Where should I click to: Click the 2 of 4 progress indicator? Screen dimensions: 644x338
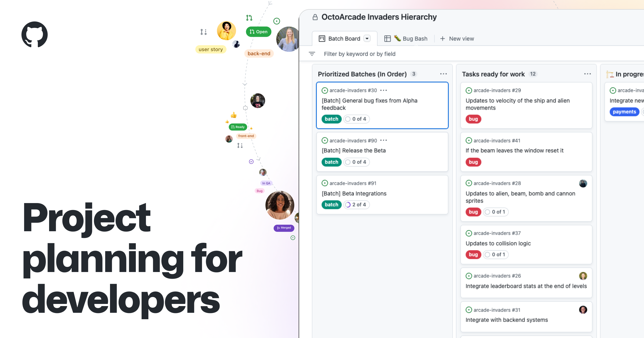(356, 205)
